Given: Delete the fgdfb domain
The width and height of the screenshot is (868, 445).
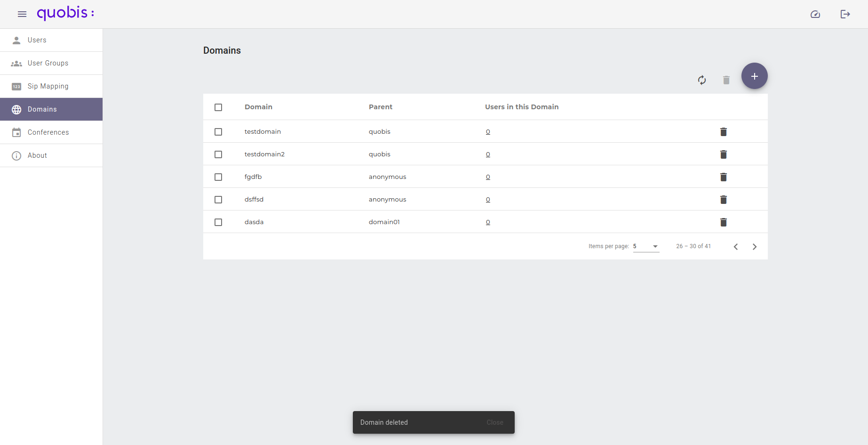Looking at the screenshot, I should point(724,177).
